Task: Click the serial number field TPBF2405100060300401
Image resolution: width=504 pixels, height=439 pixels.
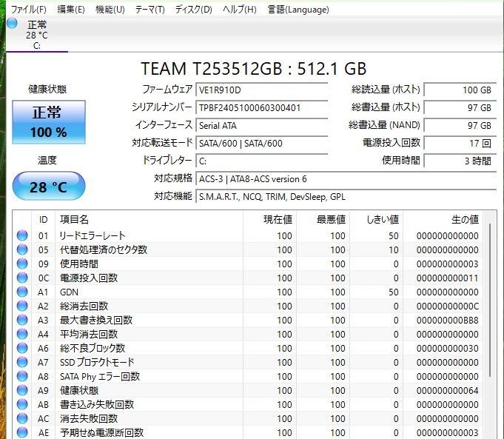Action: 262,107
